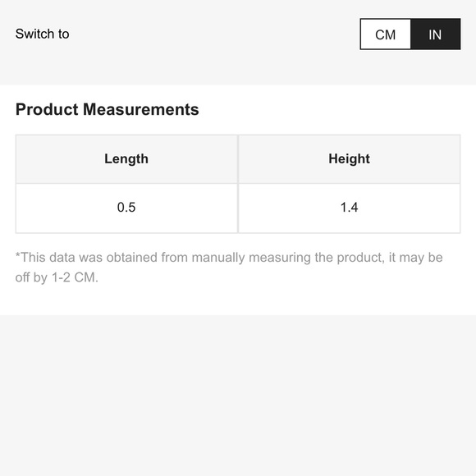
Task: Click the "off by 1-2 CM" text line
Action: [x=57, y=277]
